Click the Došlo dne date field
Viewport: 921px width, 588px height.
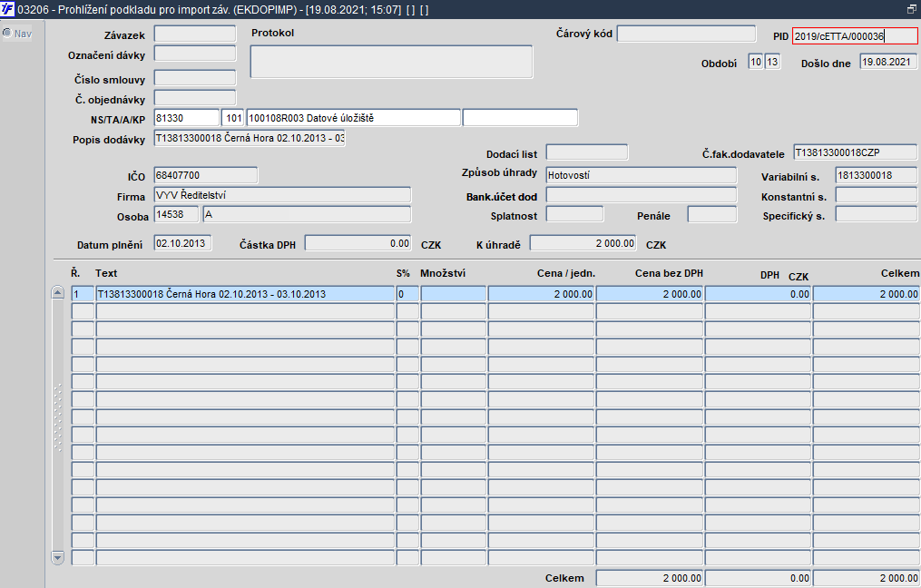(x=888, y=62)
